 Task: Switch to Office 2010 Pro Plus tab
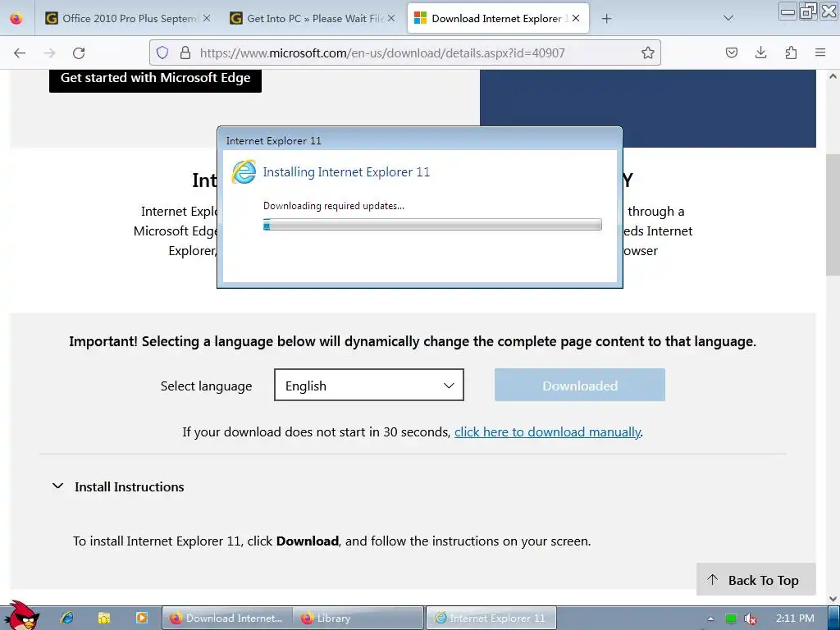click(129, 18)
